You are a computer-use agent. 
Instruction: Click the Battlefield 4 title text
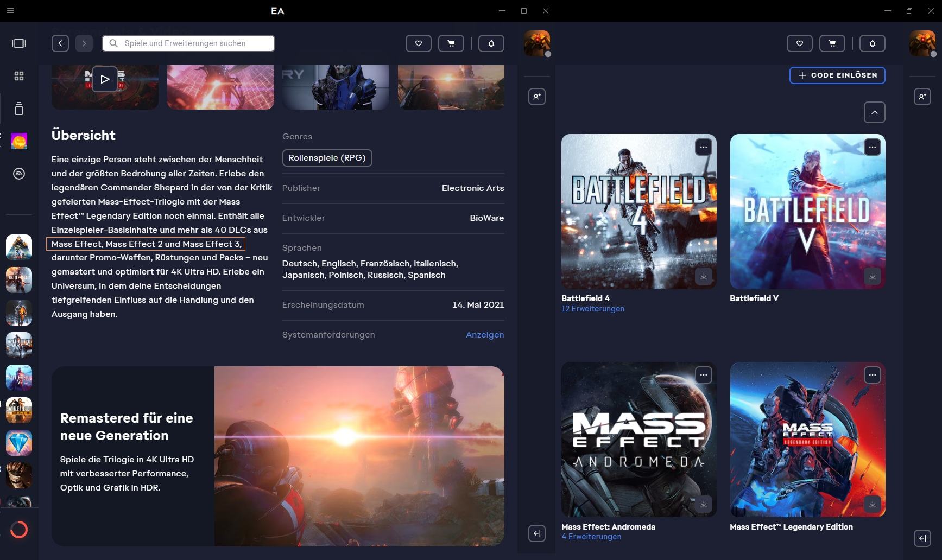(585, 298)
